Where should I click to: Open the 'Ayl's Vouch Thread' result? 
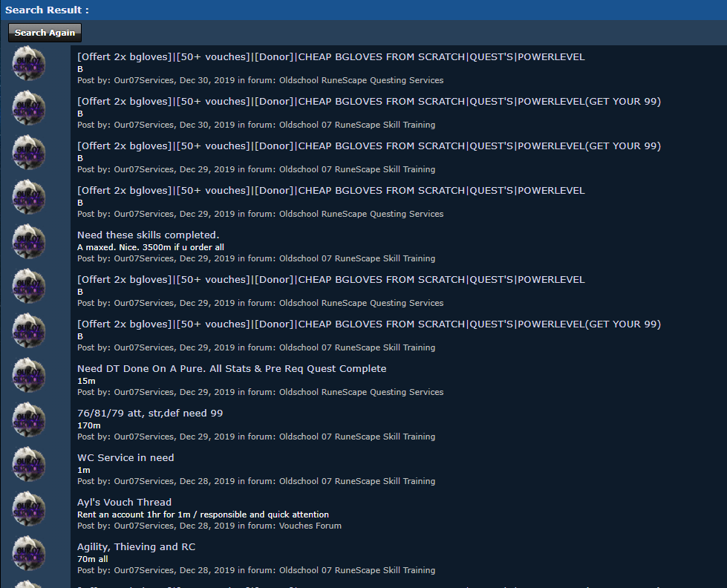tap(124, 502)
